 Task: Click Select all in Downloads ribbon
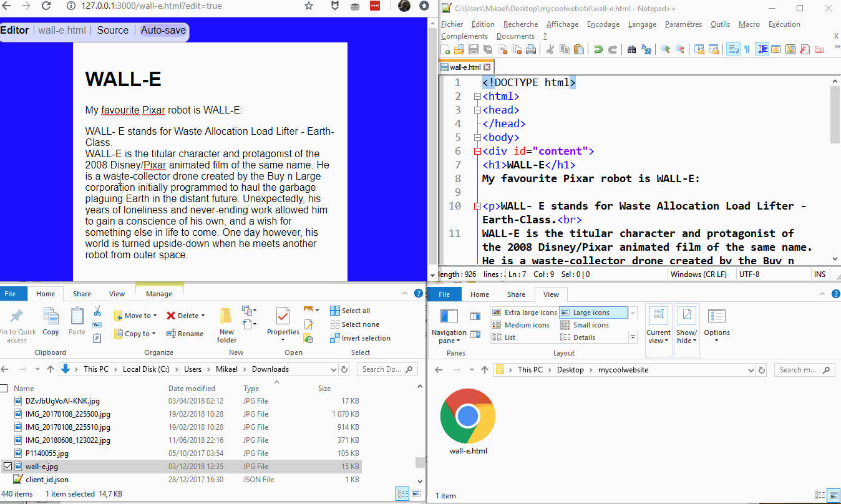tap(350, 311)
